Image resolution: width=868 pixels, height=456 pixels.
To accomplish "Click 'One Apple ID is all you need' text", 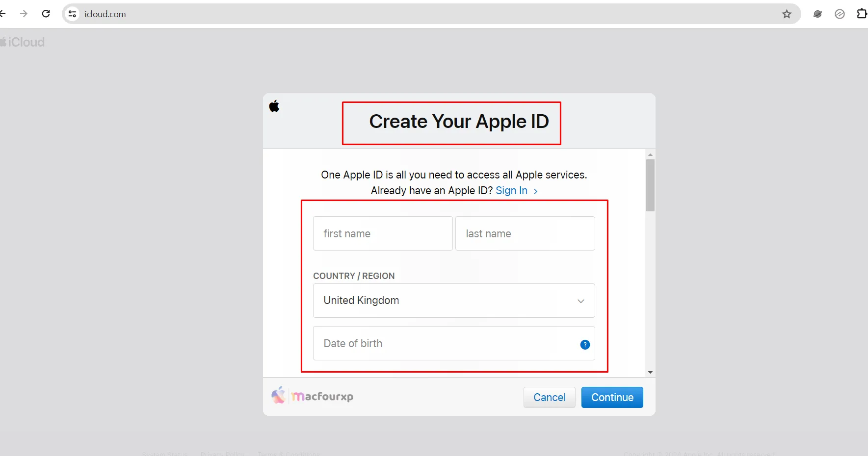I will coord(454,175).
